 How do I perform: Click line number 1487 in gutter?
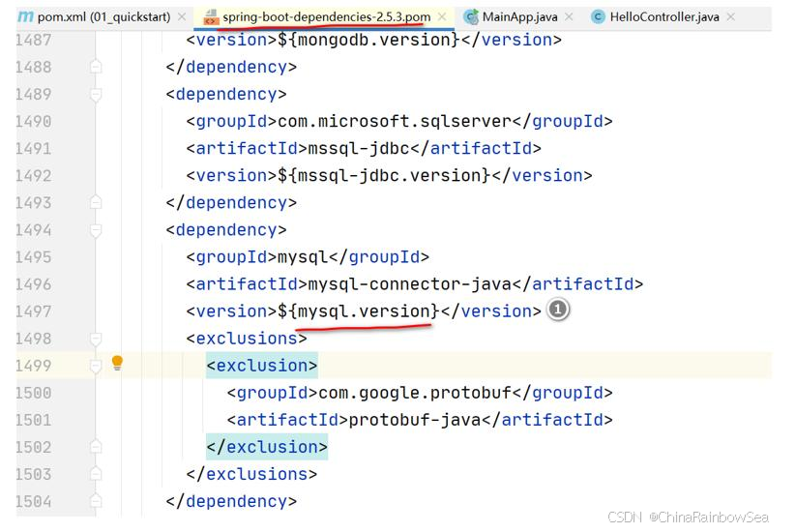34,40
